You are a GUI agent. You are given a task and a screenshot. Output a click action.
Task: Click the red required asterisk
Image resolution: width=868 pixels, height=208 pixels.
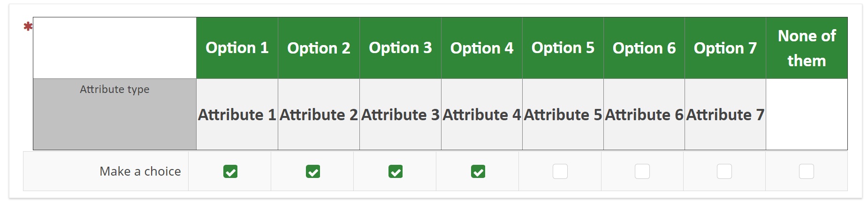[x=28, y=27]
